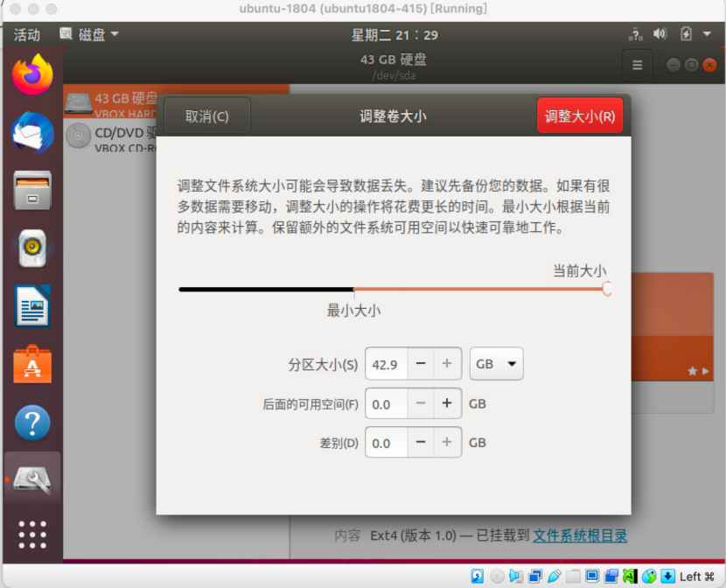The image size is (726, 588).
Task: Click the 分区大小 value field 42.9
Action: click(x=386, y=364)
